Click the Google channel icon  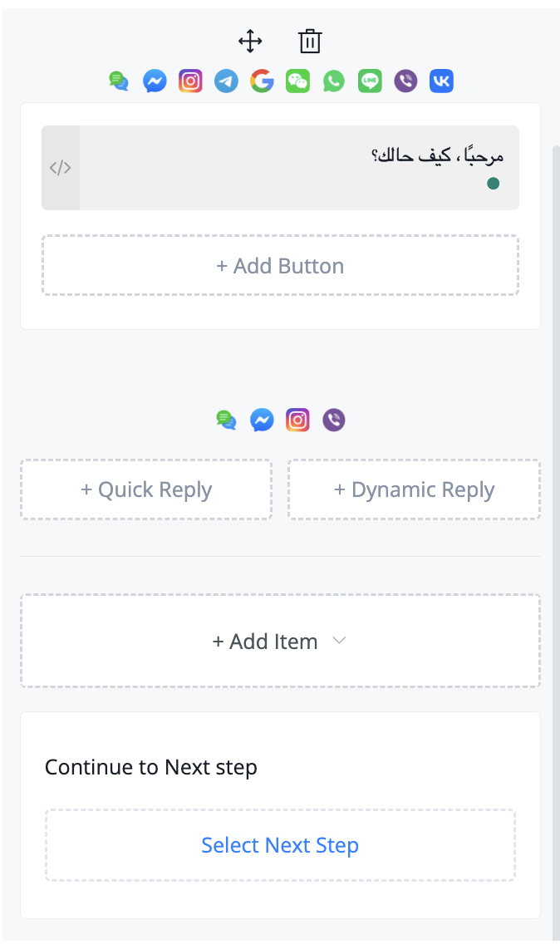pyautogui.click(x=262, y=81)
